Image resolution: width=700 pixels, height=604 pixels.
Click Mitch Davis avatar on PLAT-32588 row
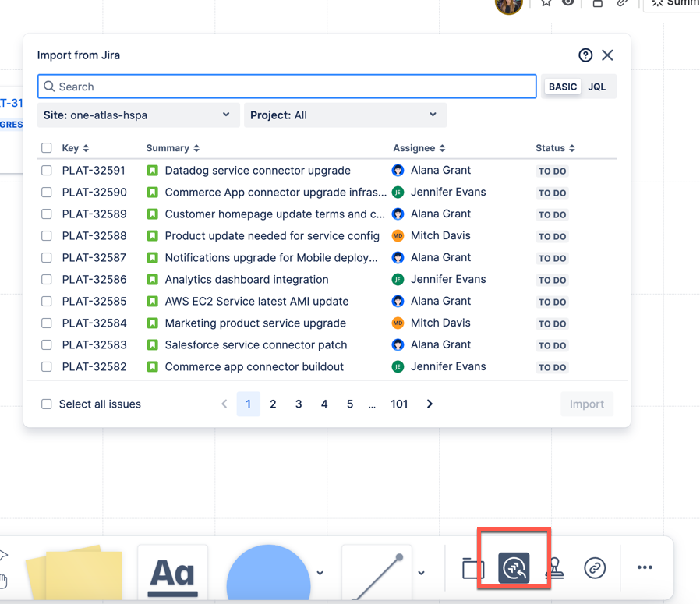(398, 235)
